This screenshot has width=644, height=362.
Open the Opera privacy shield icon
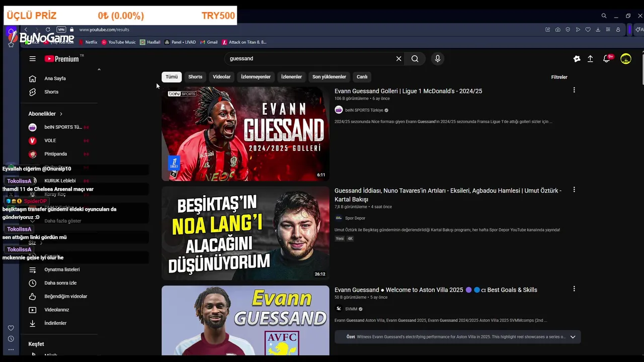pos(568,30)
